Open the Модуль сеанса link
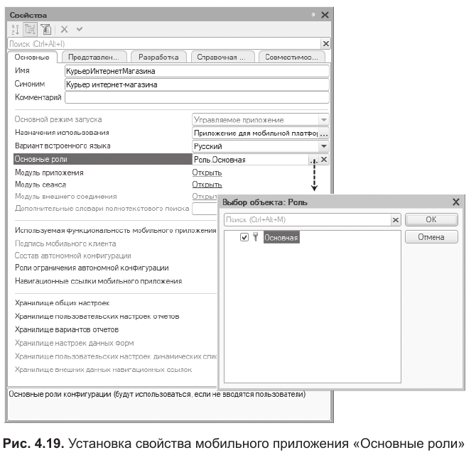Image resolution: width=476 pixels, height=455 pixels. point(207,185)
